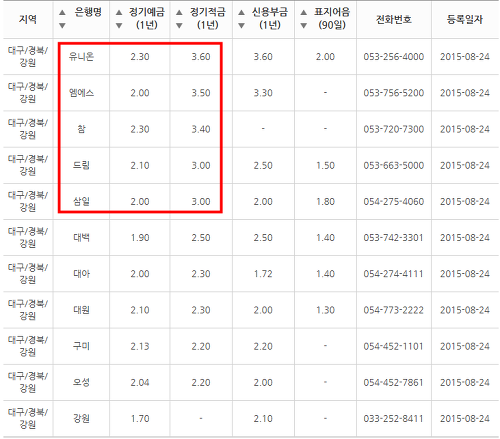
Task: Sort 은행명 column ascending arrow
Action: (62, 13)
